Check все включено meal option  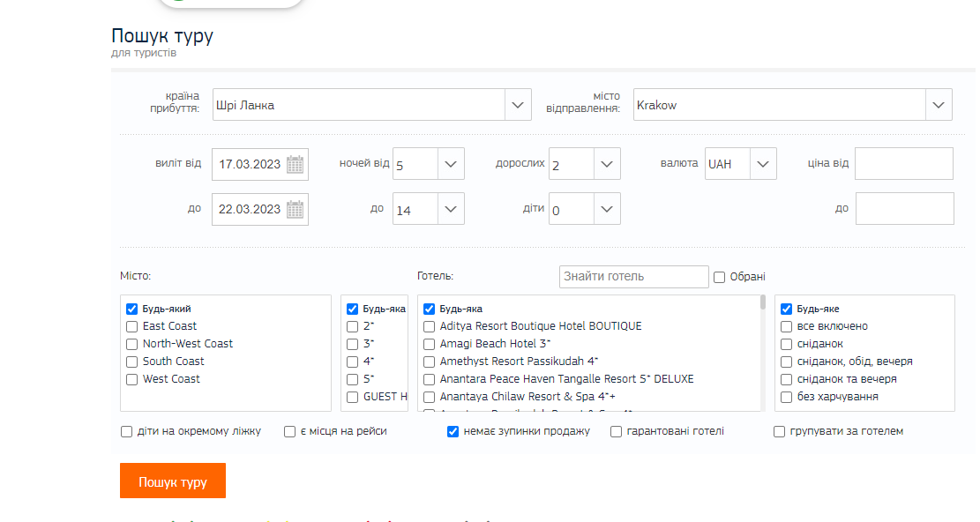(x=786, y=326)
